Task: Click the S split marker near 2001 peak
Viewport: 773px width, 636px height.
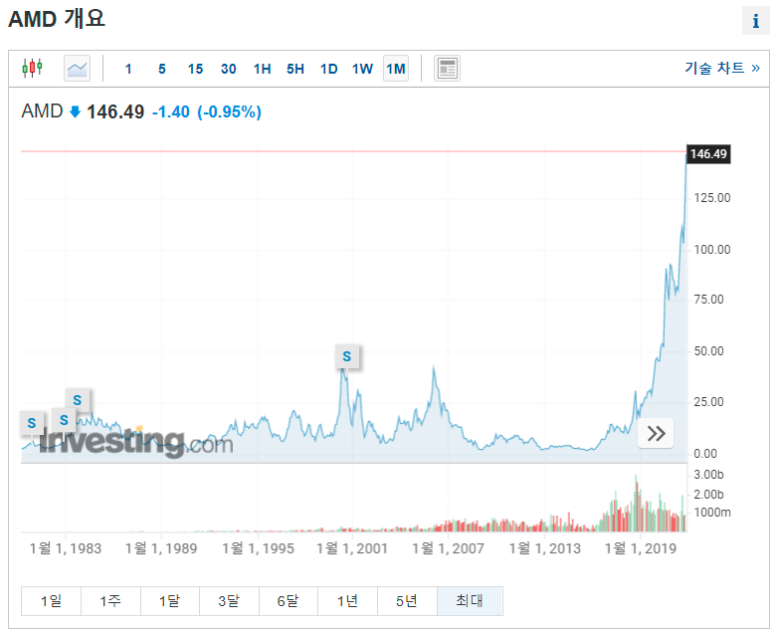Action: (x=347, y=356)
